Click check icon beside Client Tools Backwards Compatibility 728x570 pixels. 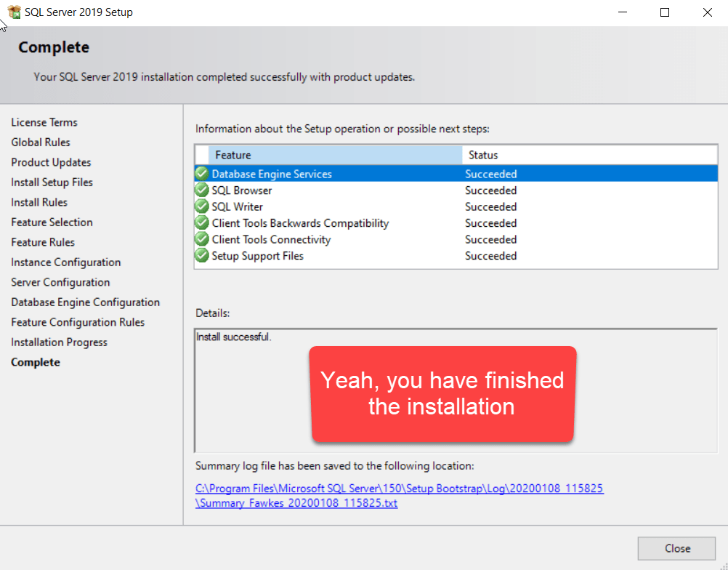tap(202, 223)
